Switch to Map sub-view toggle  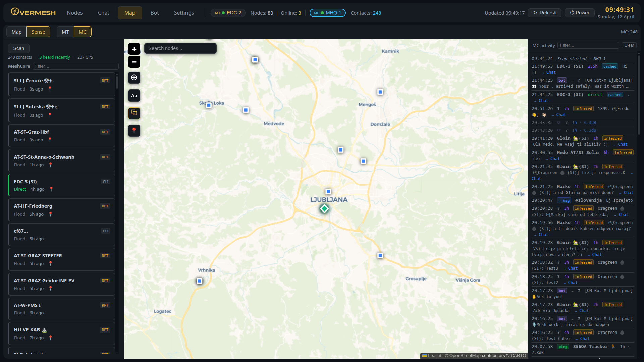click(x=16, y=32)
